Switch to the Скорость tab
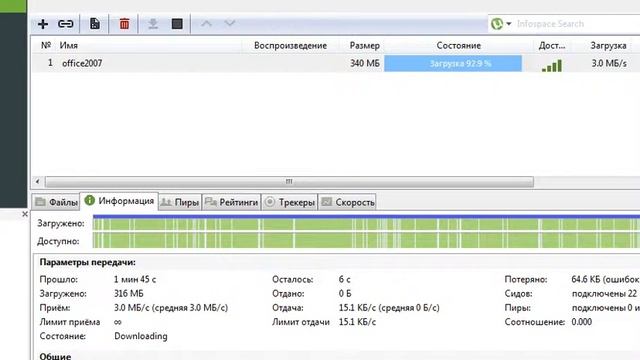 click(x=348, y=202)
